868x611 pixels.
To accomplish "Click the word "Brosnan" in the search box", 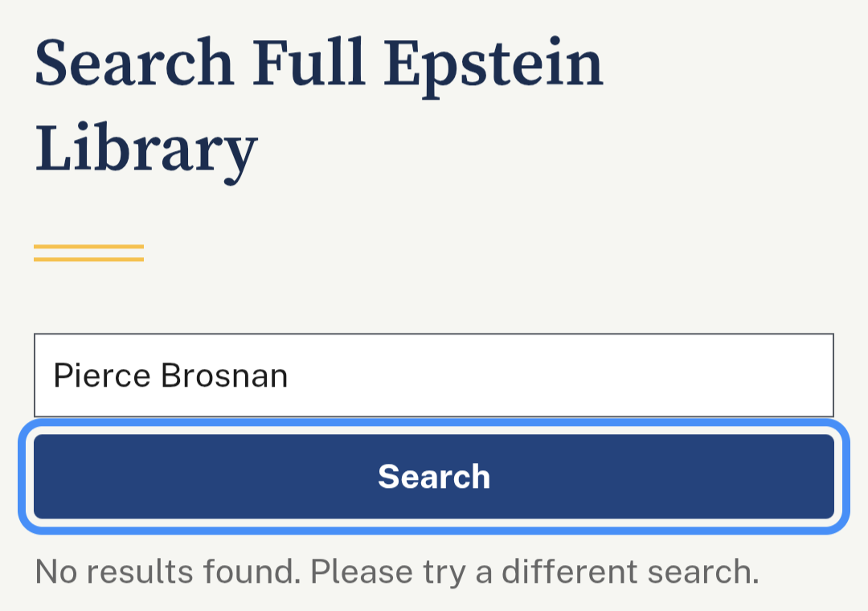I will (224, 375).
